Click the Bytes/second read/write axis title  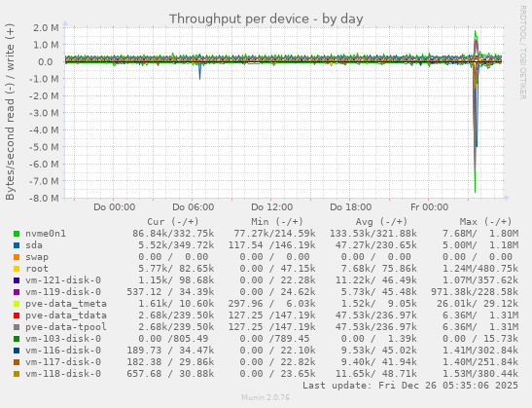click(x=10, y=112)
